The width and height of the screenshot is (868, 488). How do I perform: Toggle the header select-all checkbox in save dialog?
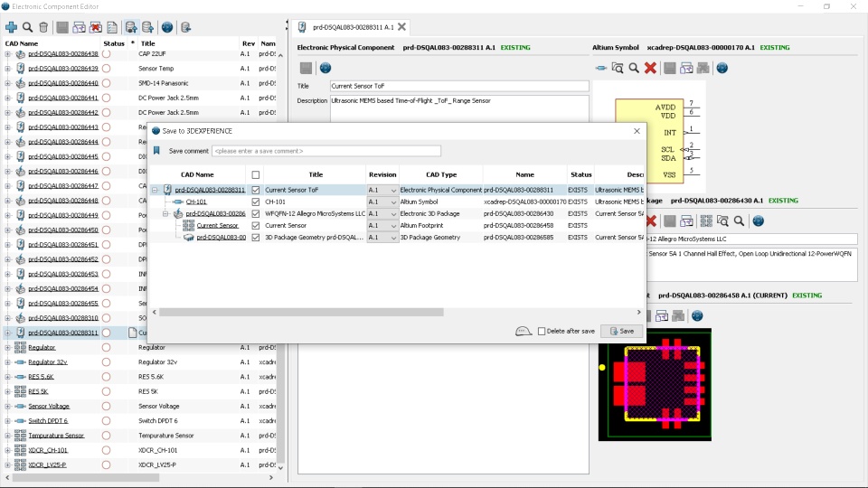click(x=256, y=174)
